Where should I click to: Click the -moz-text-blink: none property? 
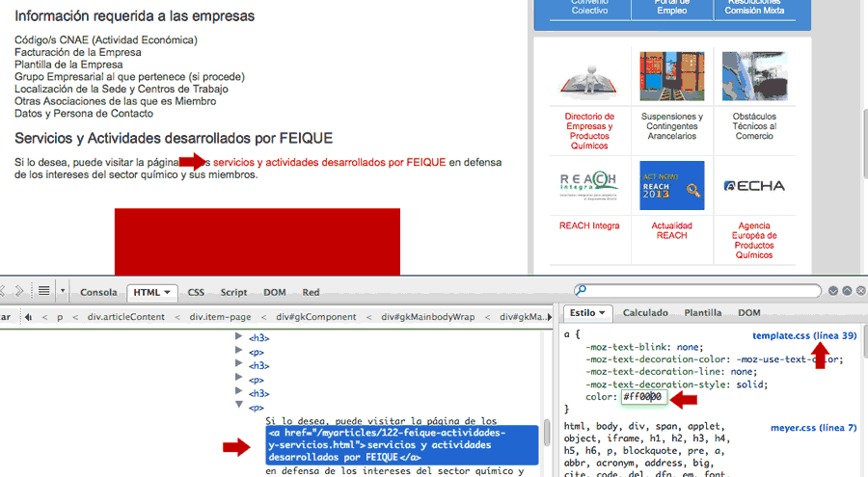click(x=644, y=347)
